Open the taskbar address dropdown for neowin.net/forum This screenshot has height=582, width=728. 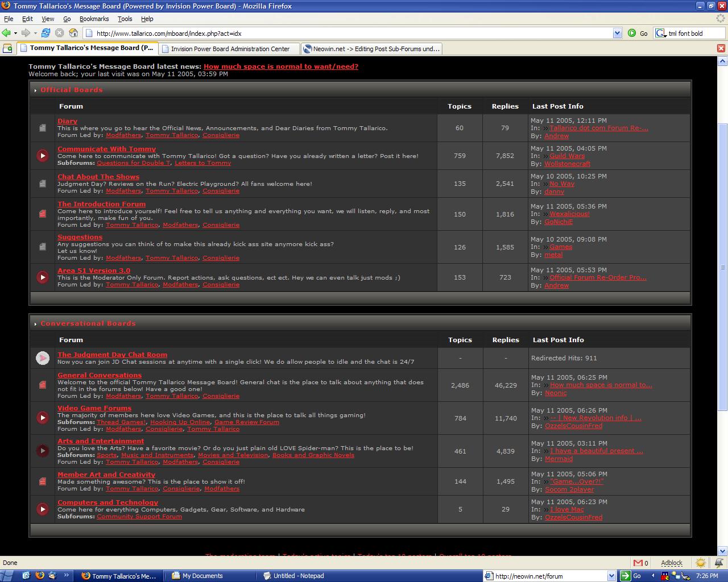click(612, 575)
